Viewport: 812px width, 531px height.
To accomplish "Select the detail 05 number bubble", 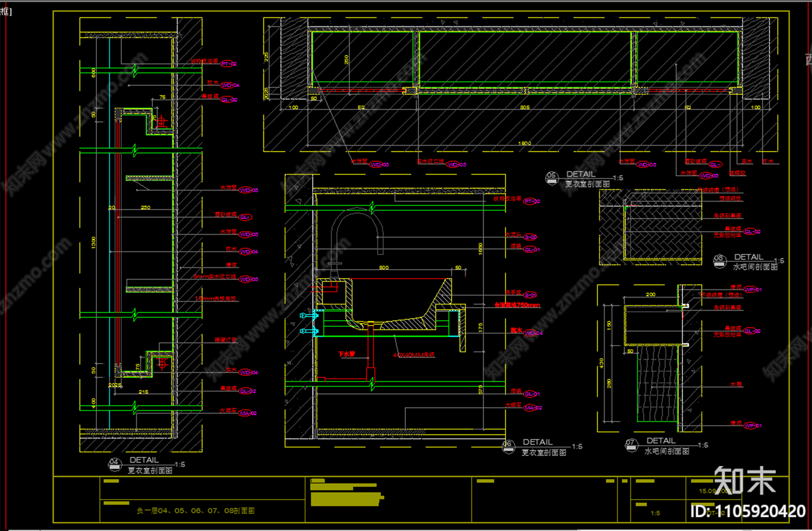I will (552, 178).
